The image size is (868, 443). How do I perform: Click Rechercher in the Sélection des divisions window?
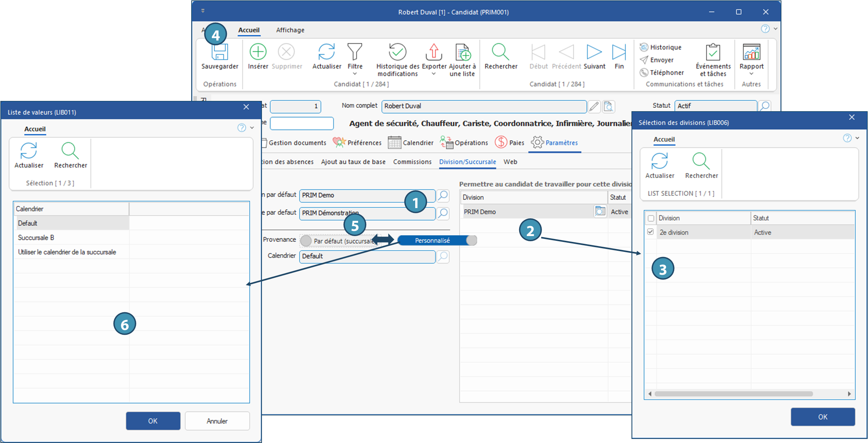[x=701, y=165]
